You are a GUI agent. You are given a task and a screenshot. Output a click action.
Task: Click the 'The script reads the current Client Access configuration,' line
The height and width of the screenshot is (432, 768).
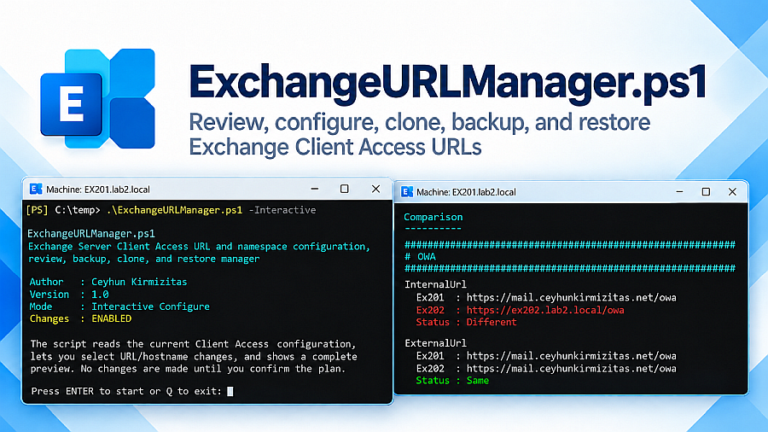[x=193, y=344]
